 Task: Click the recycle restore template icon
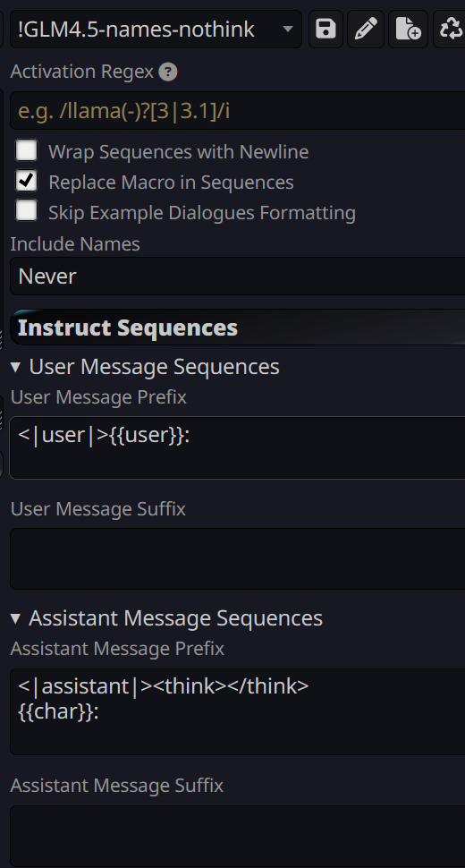(x=450, y=29)
